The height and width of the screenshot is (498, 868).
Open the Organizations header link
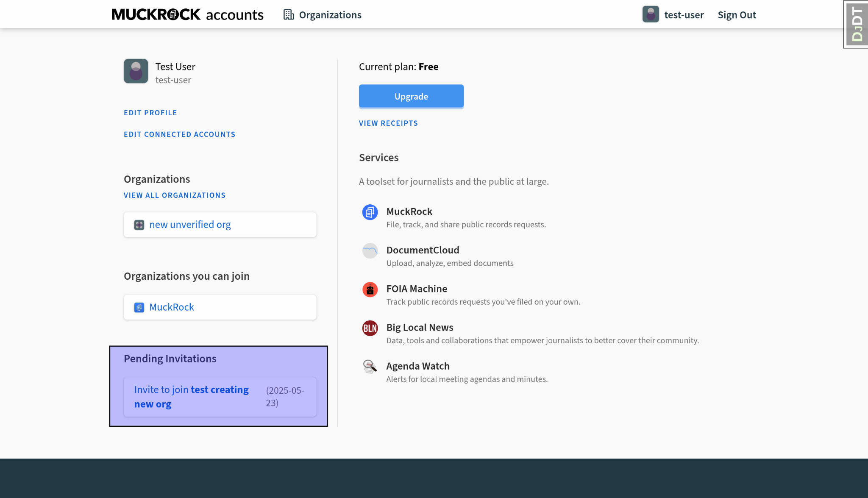point(330,15)
